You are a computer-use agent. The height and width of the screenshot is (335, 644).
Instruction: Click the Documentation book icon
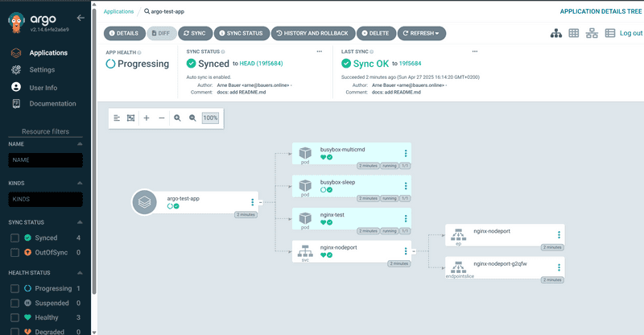click(x=16, y=104)
